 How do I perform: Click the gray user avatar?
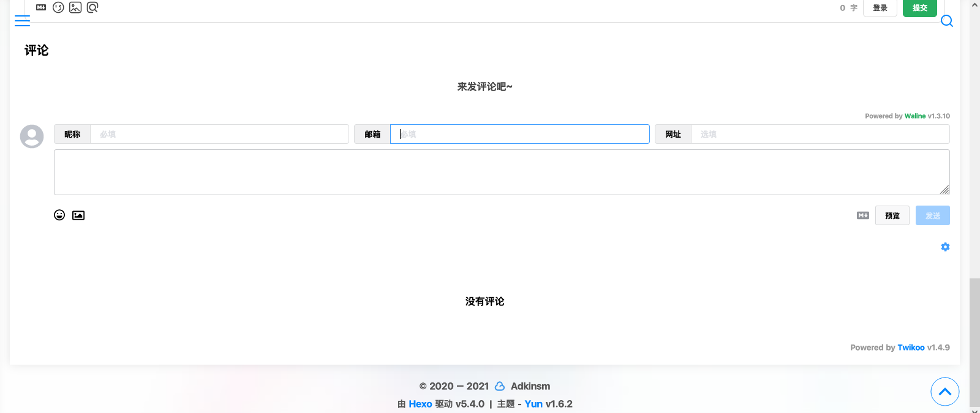[32, 136]
